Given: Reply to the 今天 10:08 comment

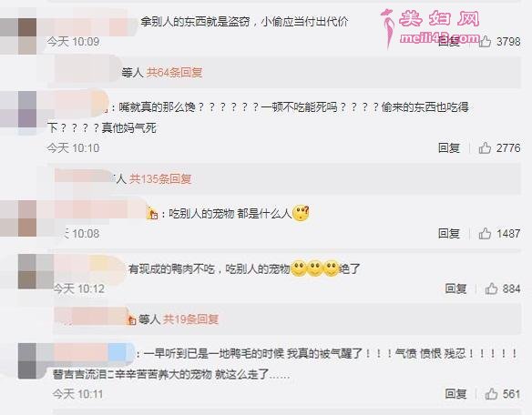Looking at the screenshot, I should (449, 233).
